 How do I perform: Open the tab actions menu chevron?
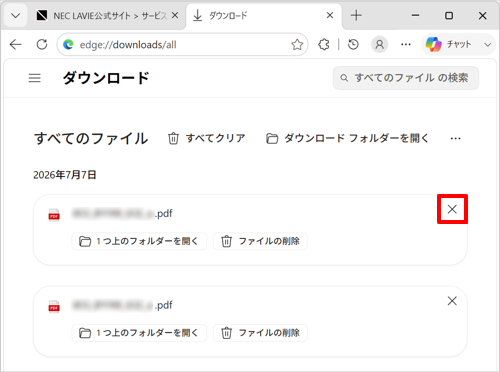pyautogui.click(x=15, y=15)
